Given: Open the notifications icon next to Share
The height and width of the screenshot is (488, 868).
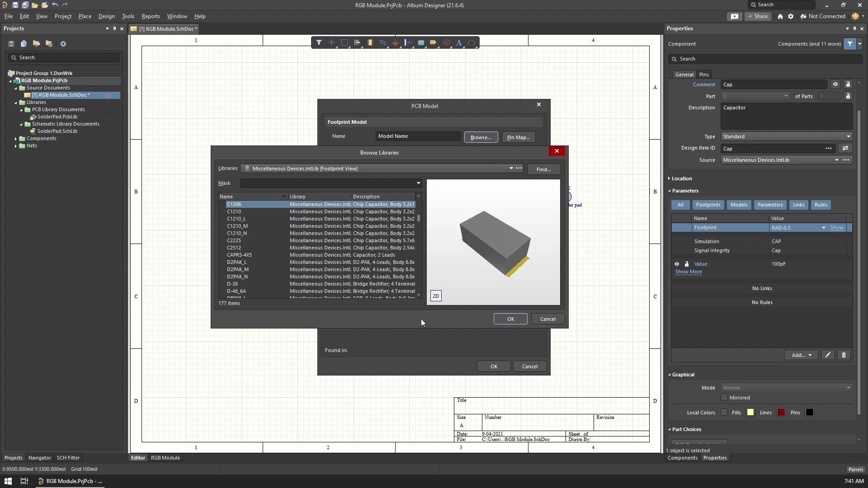Looking at the screenshot, I should [735, 16].
